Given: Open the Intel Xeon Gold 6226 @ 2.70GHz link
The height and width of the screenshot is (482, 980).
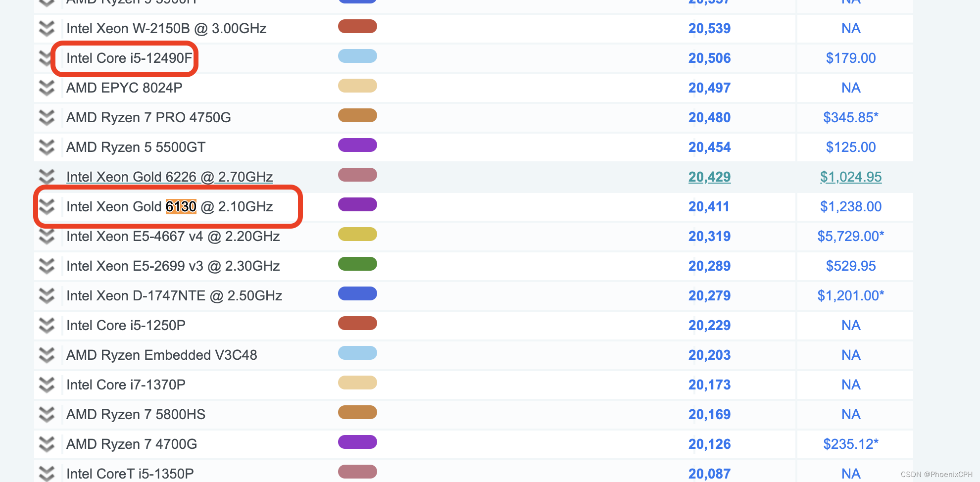Looking at the screenshot, I should (170, 177).
